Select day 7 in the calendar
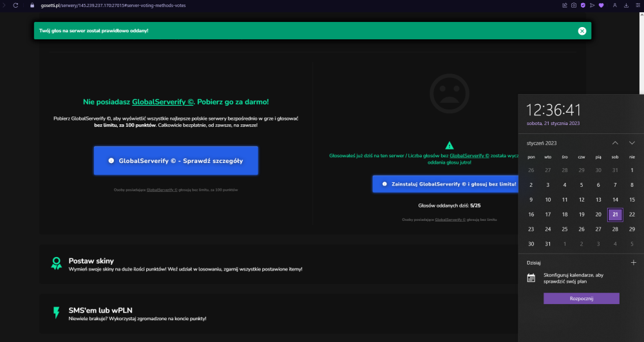 pyautogui.click(x=615, y=185)
